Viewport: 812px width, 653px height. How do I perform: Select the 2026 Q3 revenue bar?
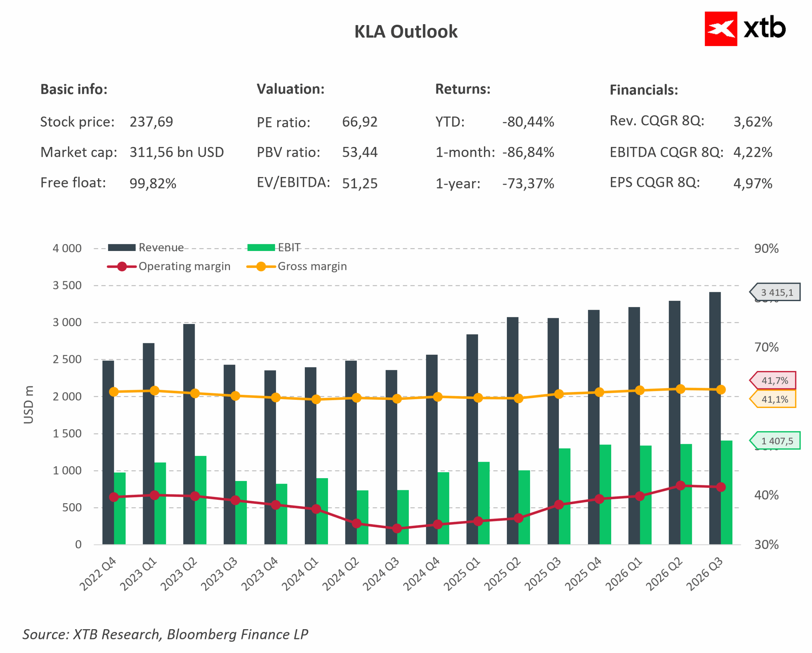pos(715,418)
